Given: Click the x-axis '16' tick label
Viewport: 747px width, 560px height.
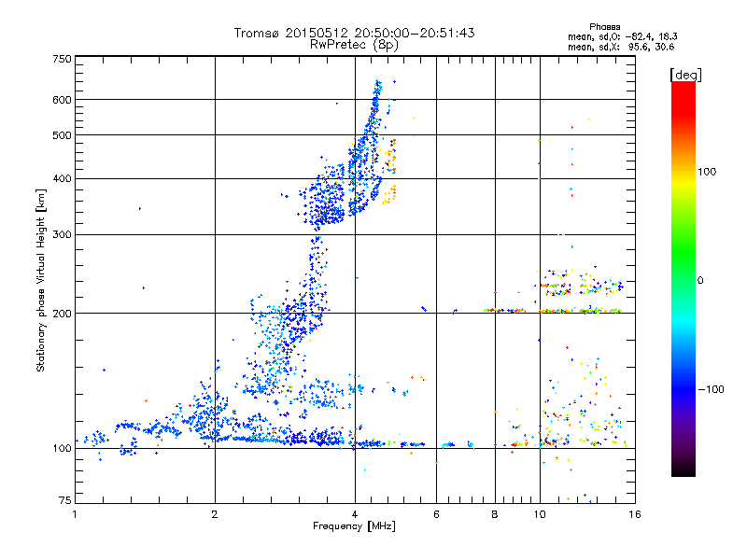Looking at the screenshot, I should pyautogui.click(x=635, y=514).
